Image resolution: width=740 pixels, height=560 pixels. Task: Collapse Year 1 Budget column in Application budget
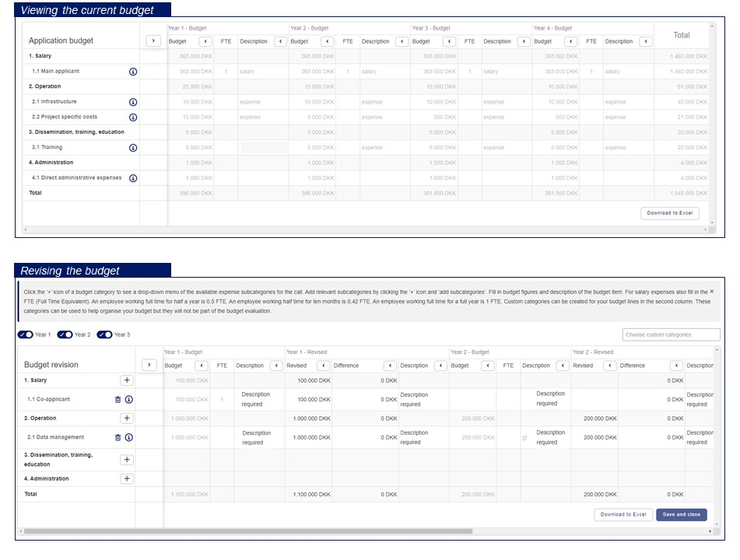205,41
